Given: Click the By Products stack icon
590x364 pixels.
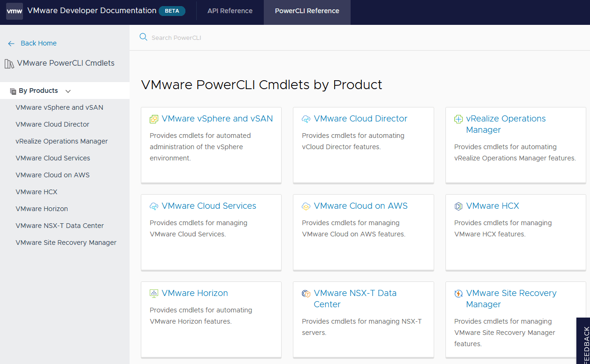Looking at the screenshot, I should coord(13,91).
